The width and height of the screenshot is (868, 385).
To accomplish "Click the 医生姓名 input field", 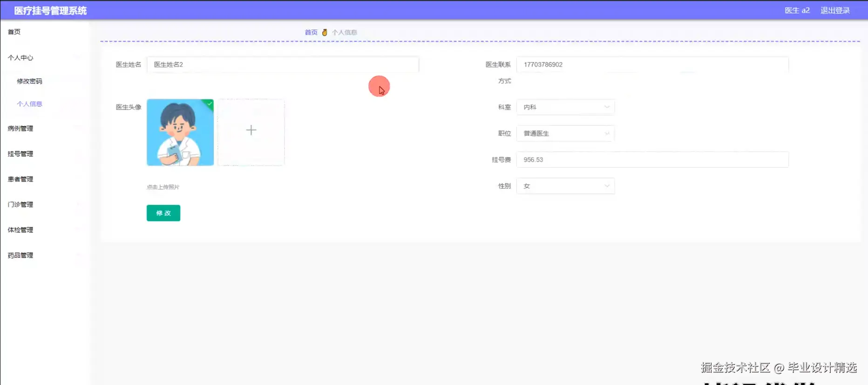I will (283, 64).
